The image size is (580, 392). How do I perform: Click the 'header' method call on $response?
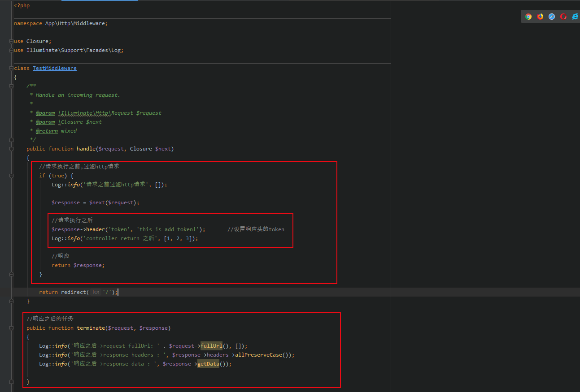click(96, 229)
